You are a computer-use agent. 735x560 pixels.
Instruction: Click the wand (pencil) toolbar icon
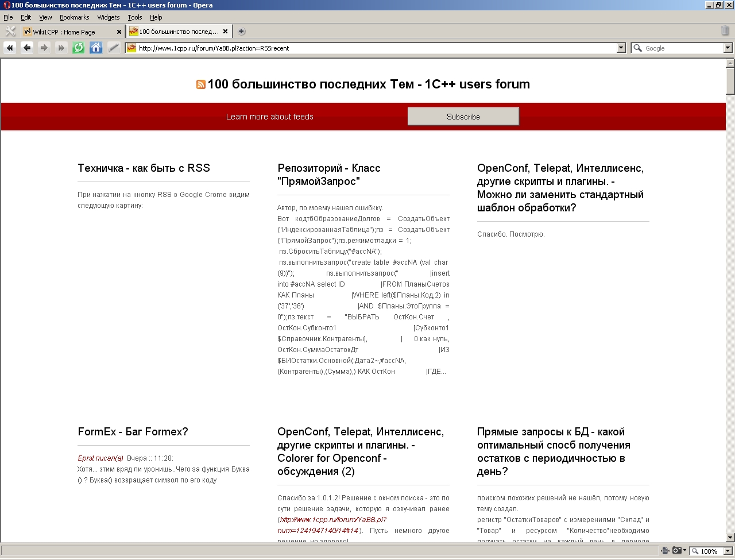(113, 48)
